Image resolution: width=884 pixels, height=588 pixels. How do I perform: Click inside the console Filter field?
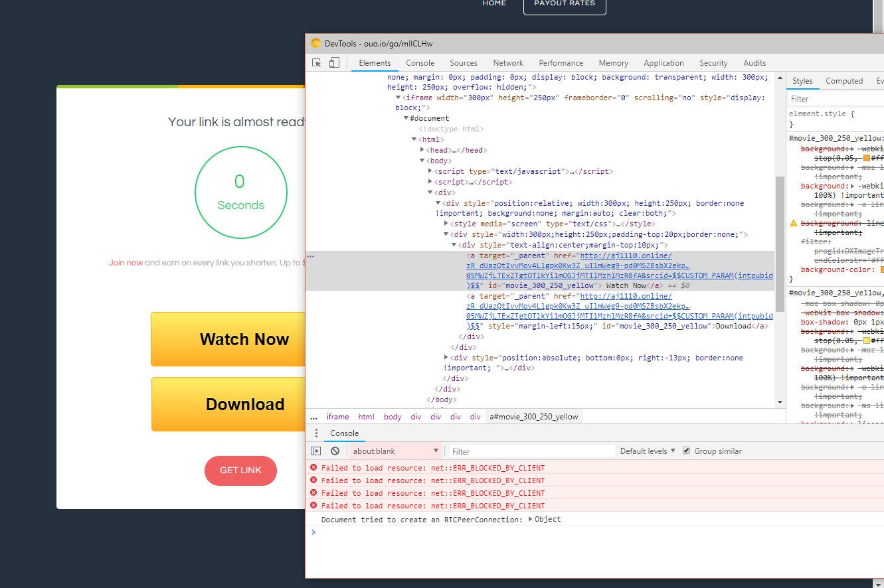[x=531, y=451]
